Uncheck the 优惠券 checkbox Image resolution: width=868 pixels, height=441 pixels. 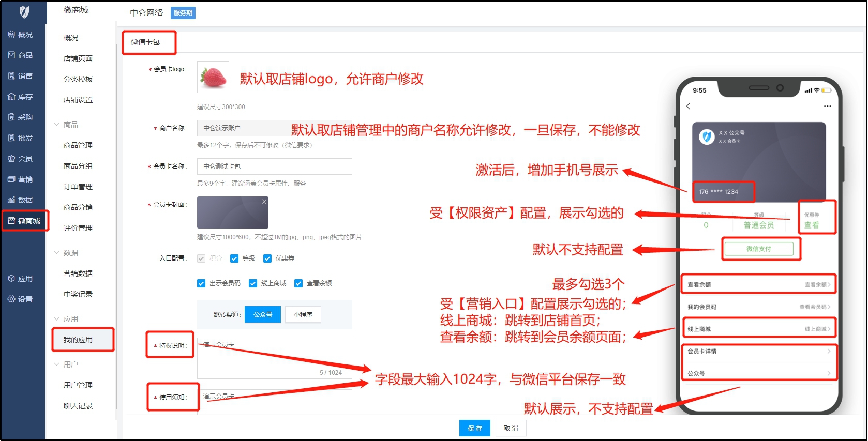pos(267,258)
